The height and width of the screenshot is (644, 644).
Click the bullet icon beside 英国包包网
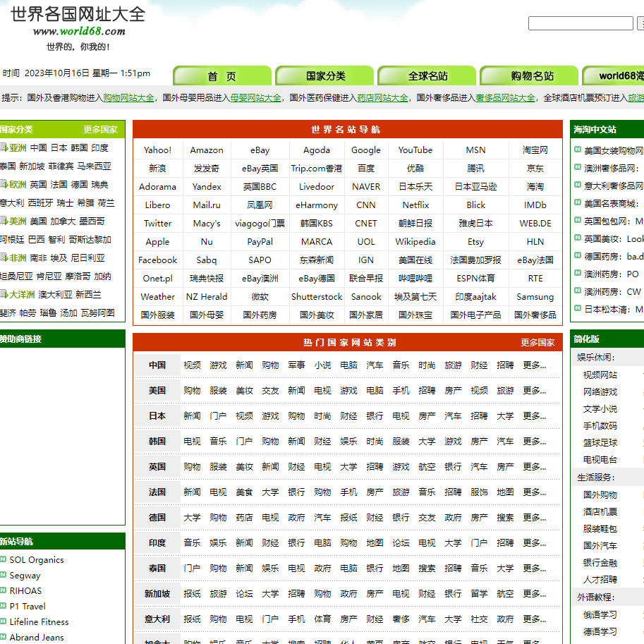click(x=578, y=220)
